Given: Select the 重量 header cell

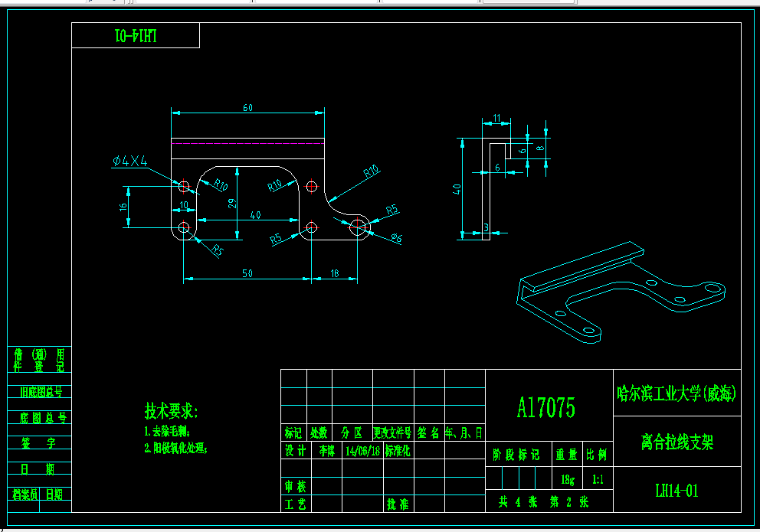Looking at the screenshot, I should [567, 454].
